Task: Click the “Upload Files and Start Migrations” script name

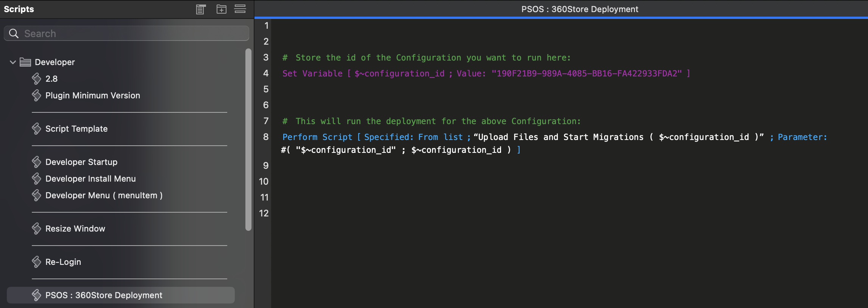Action: coord(619,137)
